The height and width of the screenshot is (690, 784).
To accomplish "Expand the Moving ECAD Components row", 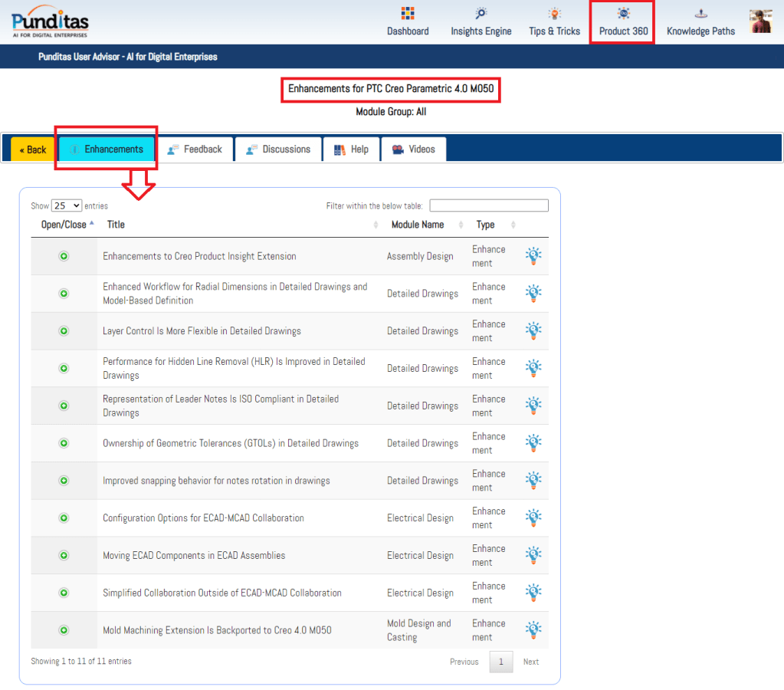I will (64, 556).
